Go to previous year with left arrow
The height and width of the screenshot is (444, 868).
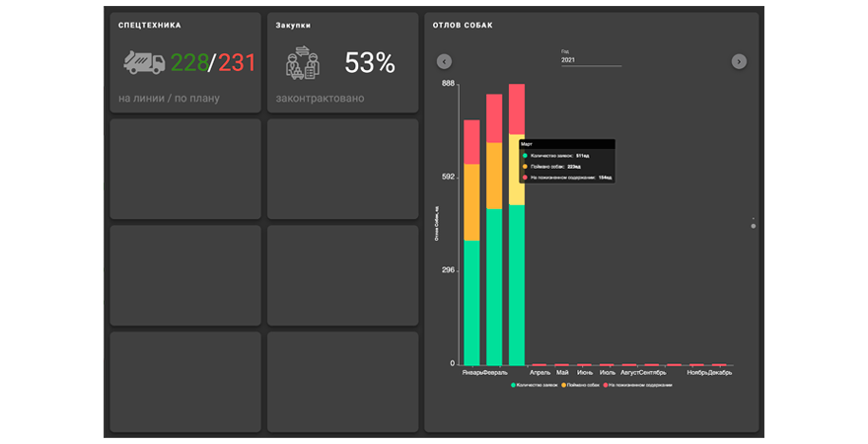pyautogui.click(x=444, y=61)
